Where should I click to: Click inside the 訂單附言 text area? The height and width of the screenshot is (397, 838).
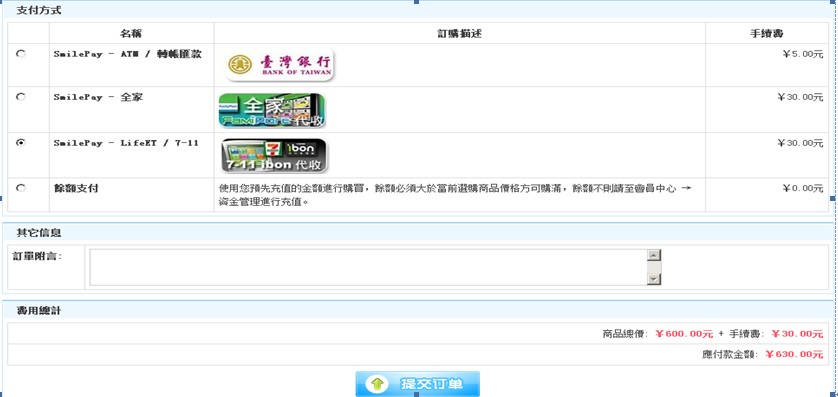[368, 267]
